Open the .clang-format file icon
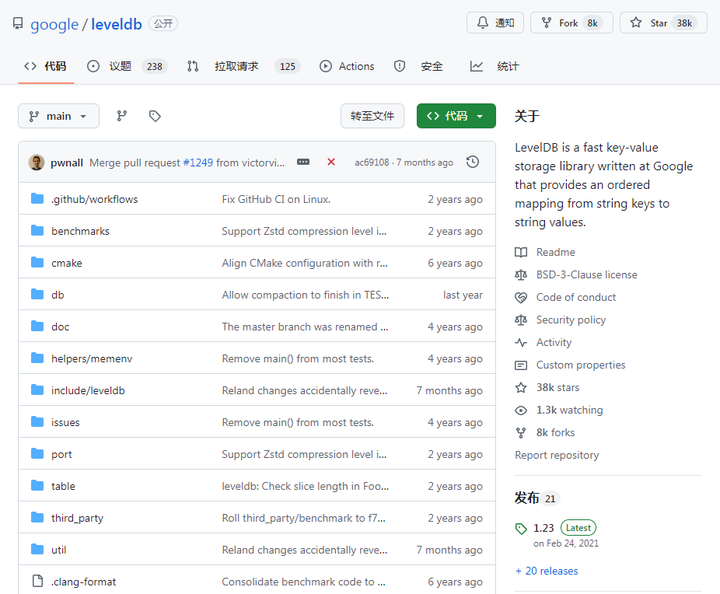Screen dimensions: 720x594 click(x=38, y=581)
